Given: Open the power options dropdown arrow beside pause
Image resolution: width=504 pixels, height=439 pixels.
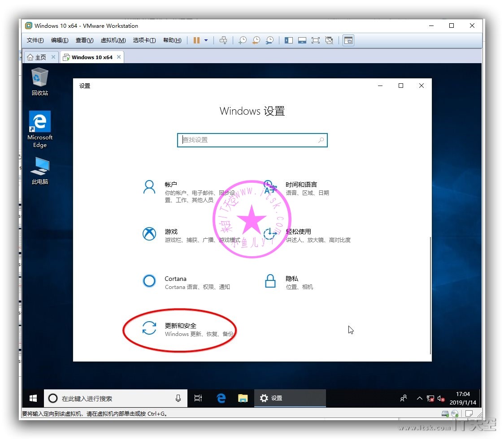Looking at the screenshot, I should coord(206,40).
